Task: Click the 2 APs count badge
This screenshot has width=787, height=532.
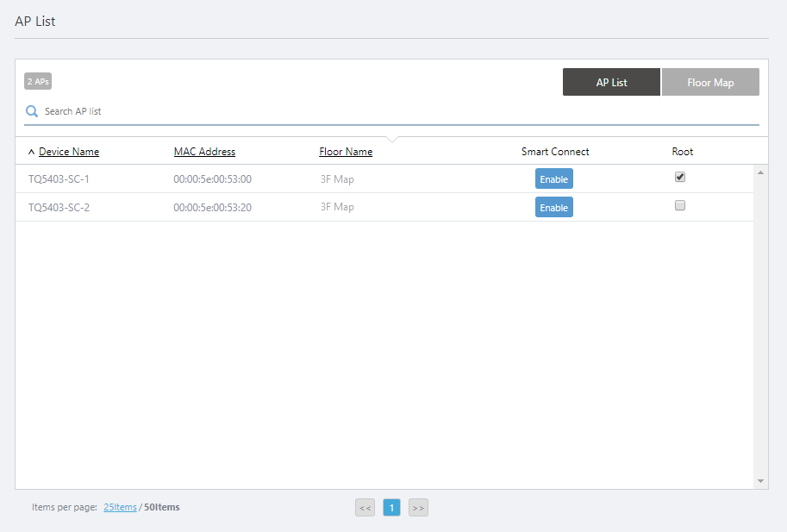Action: click(x=38, y=81)
